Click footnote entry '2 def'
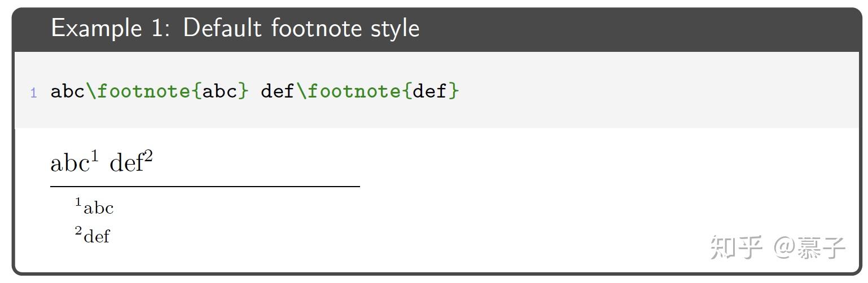The image size is (868, 283). point(93,233)
